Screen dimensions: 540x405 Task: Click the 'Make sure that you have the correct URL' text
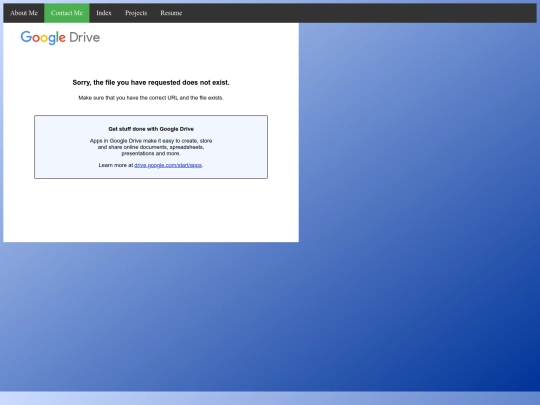151,98
